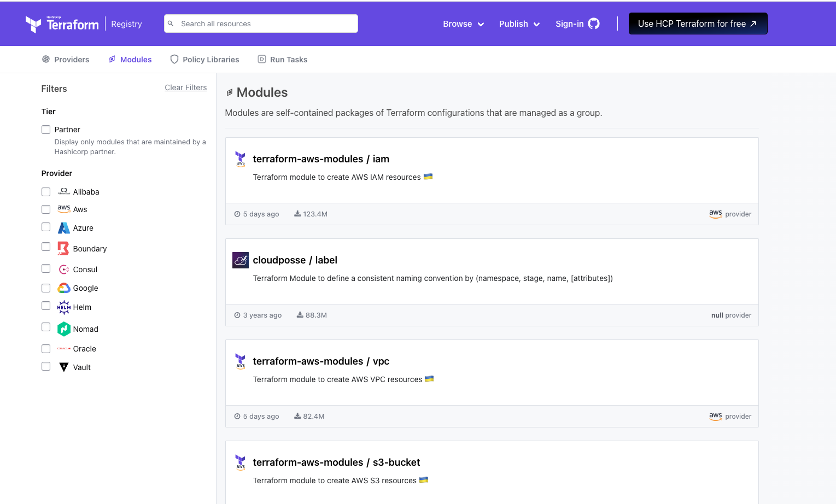Image resolution: width=836 pixels, height=504 pixels.
Task: Open the Providers tab
Action: click(66, 59)
